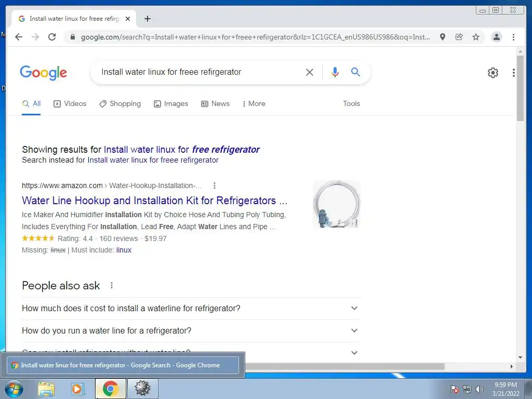Open the Chrome three-dot menu
532x399 pixels.
tap(513, 37)
